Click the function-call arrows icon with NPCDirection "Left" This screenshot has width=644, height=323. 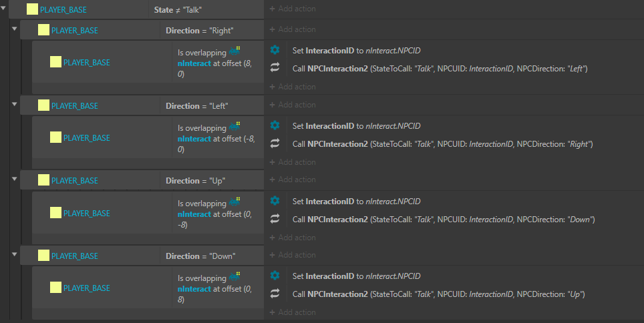[x=275, y=67]
